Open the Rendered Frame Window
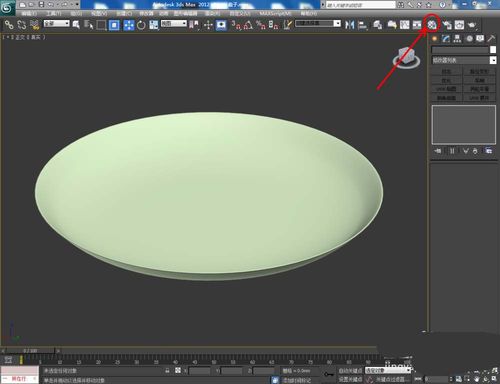The image size is (500, 384). pos(459,25)
